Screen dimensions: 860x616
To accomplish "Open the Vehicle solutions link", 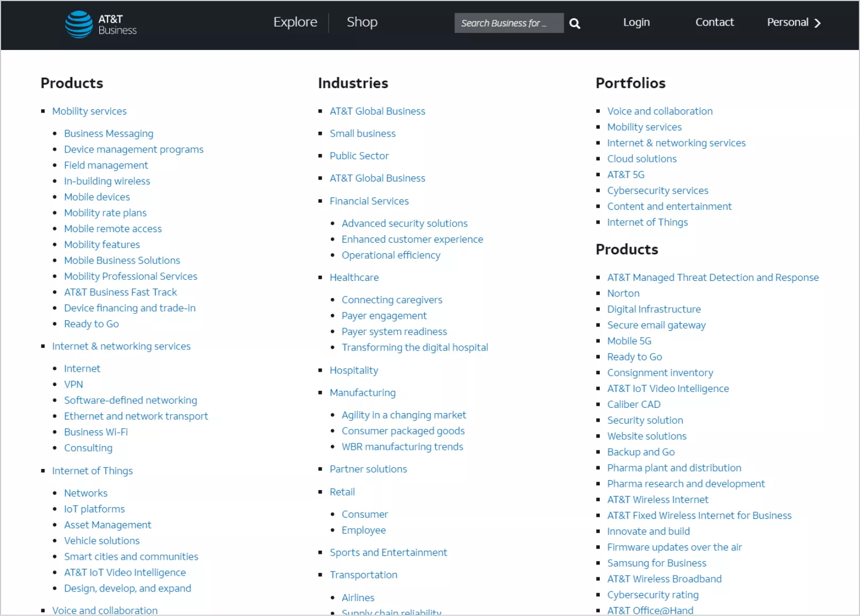I will pos(102,541).
